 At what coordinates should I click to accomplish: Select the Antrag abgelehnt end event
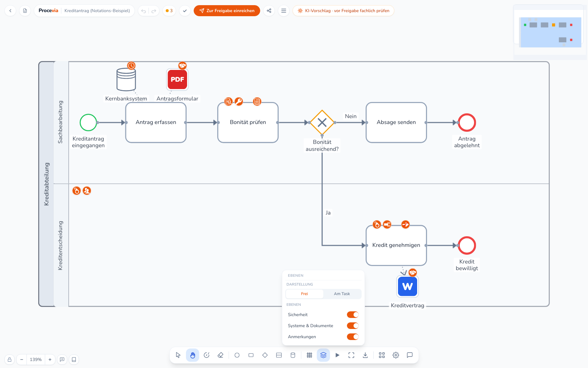click(467, 123)
